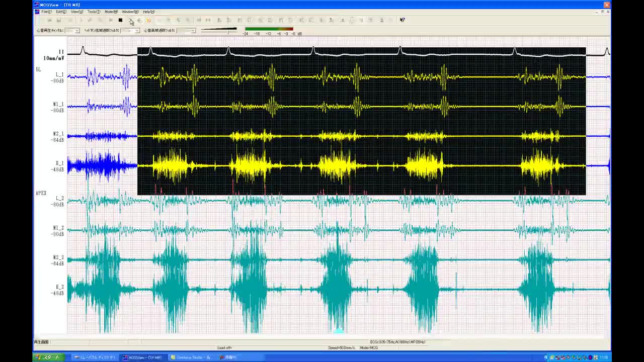Click the toolbar icon right of Stop button

point(130,20)
